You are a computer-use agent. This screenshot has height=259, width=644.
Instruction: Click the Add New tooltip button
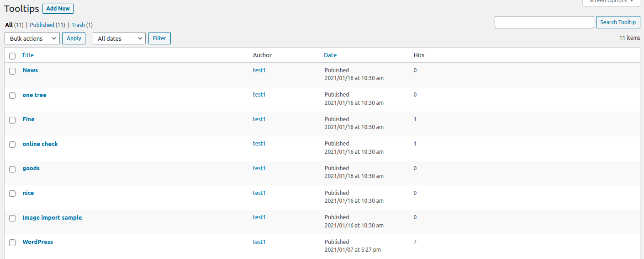tap(58, 9)
